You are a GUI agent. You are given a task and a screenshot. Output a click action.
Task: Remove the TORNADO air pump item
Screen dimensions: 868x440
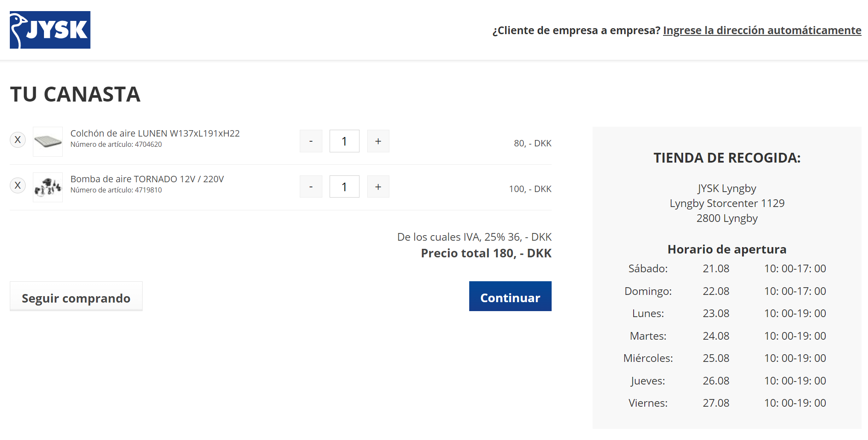click(x=18, y=186)
